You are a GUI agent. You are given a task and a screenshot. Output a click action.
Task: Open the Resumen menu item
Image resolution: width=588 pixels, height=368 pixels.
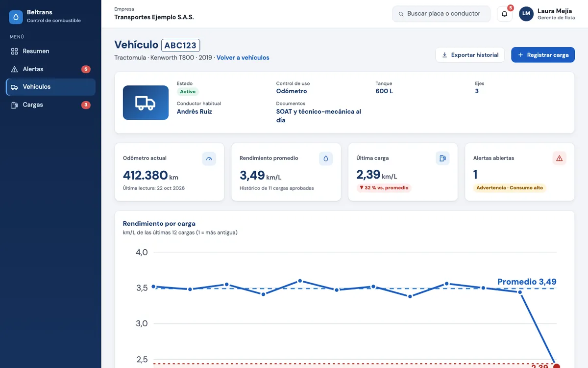[x=50, y=51]
